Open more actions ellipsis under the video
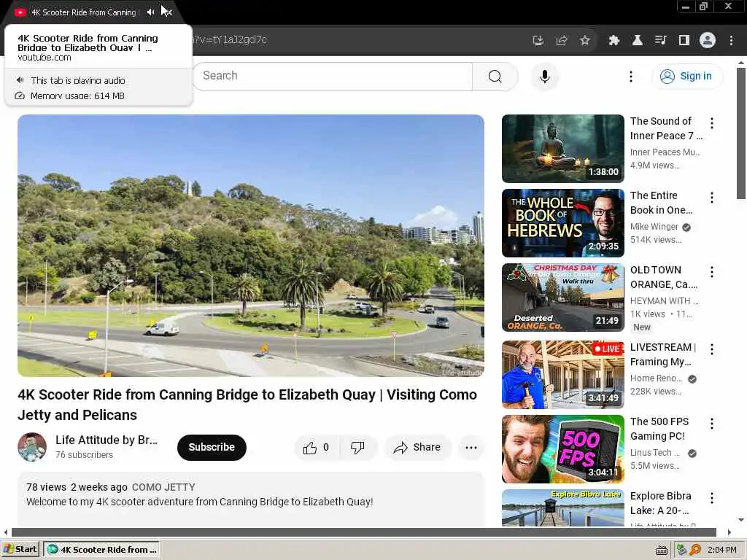The height and width of the screenshot is (560, 747). (x=471, y=448)
